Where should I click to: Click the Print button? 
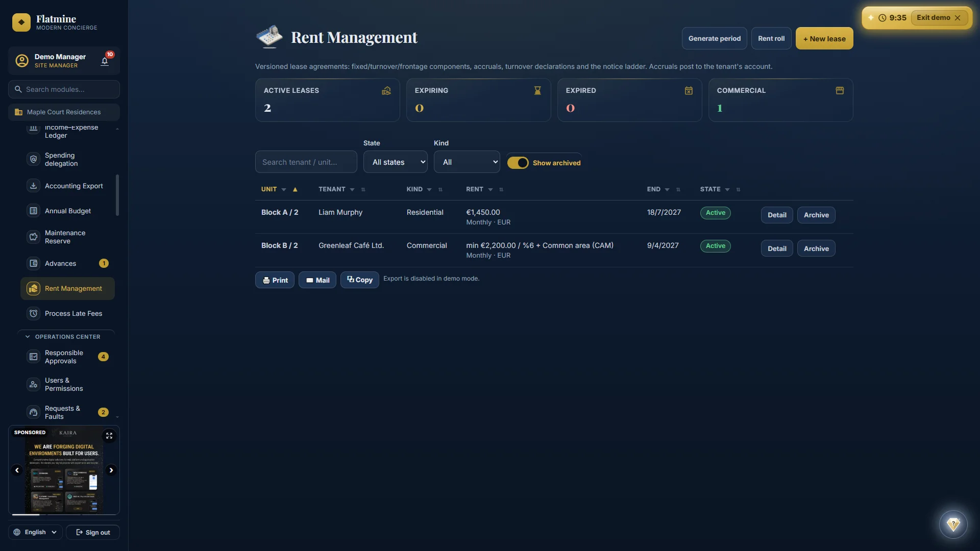[275, 280]
